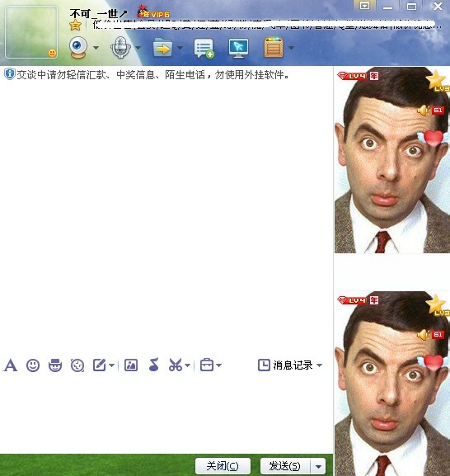Open the applications box icon
This screenshot has width=450, height=476.
point(274,47)
